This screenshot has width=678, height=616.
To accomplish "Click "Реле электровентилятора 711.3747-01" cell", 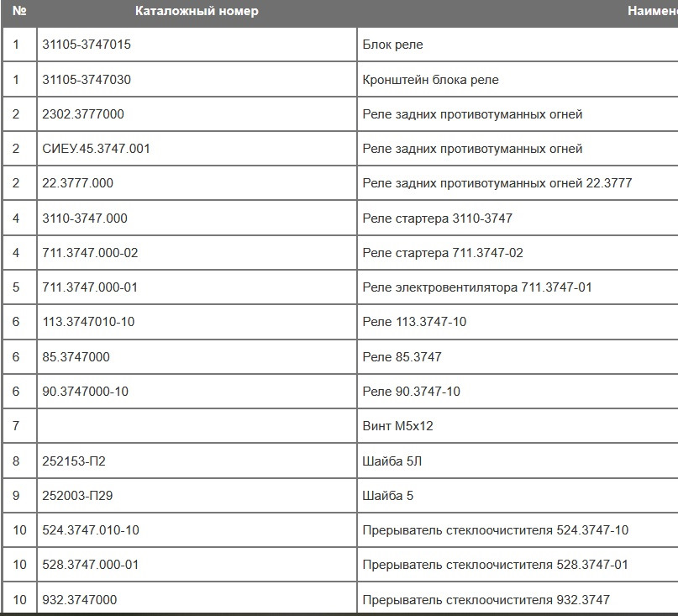I will pos(476,287).
